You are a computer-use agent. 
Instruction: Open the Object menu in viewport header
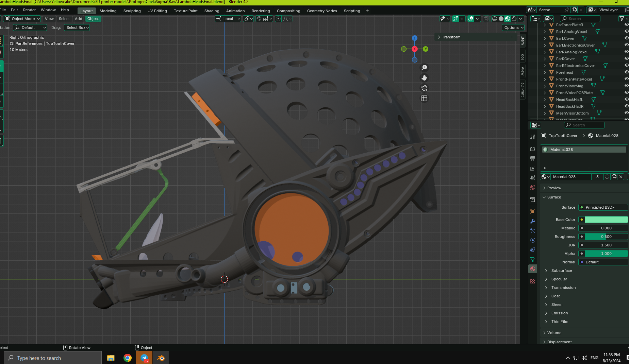coord(93,19)
